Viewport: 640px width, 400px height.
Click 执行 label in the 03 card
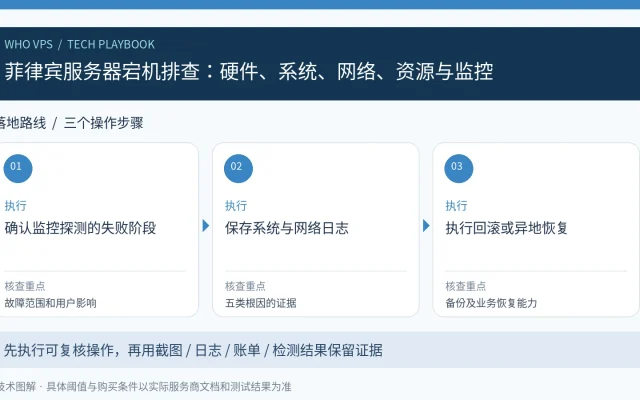pos(456,205)
